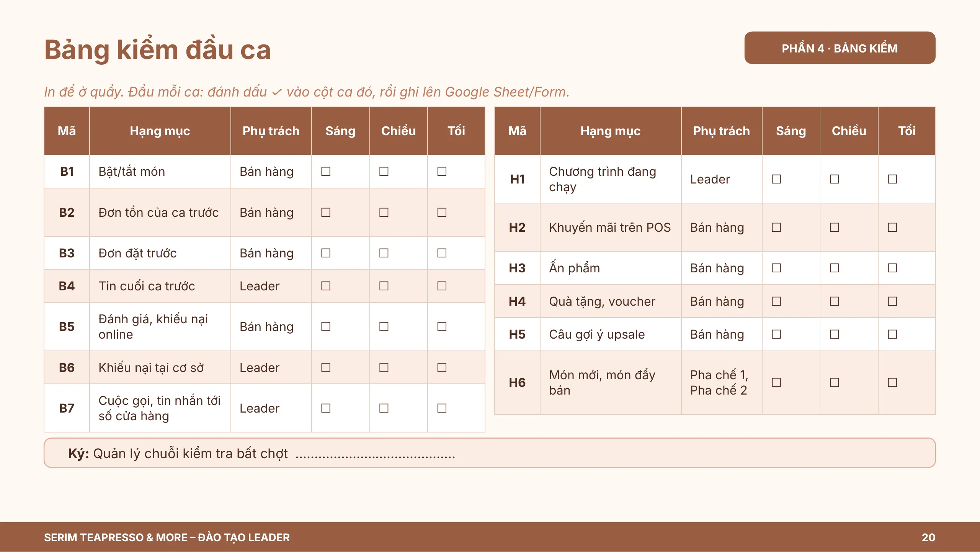Tick the Sáng checkbox for H1 Chương trình đang chạy

776,179
